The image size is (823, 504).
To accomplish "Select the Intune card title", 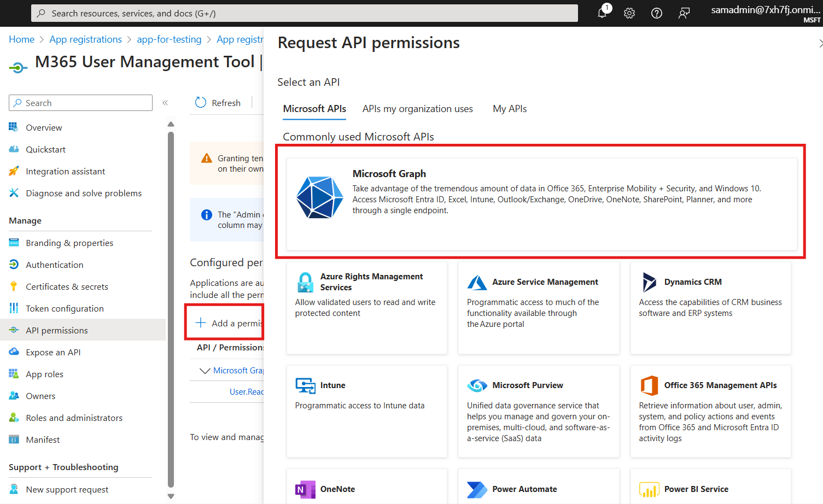I will pos(332,385).
